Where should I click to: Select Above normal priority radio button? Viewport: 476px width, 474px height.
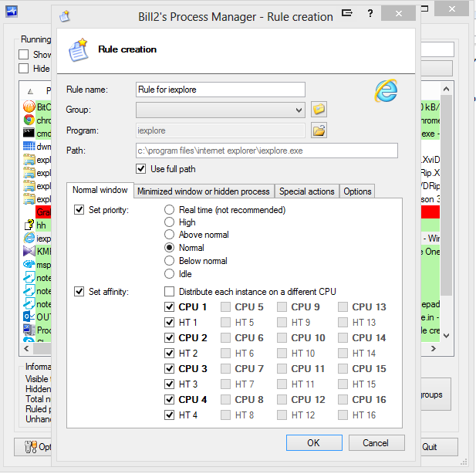coord(169,235)
